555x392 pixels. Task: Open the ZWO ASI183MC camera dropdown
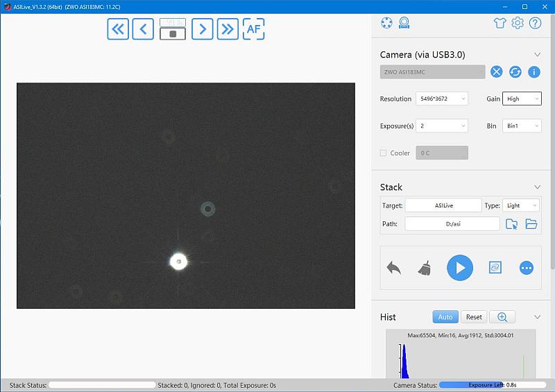(432, 72)
